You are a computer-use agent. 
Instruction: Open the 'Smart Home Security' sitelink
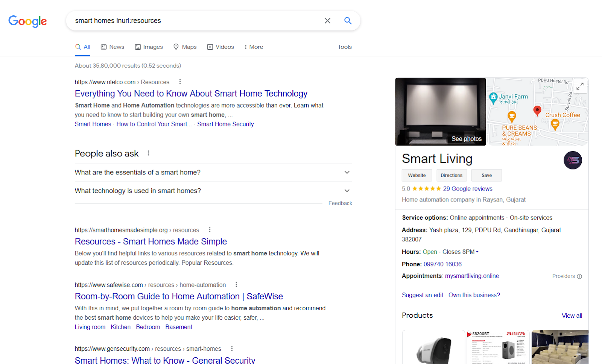tap(225, 124)
